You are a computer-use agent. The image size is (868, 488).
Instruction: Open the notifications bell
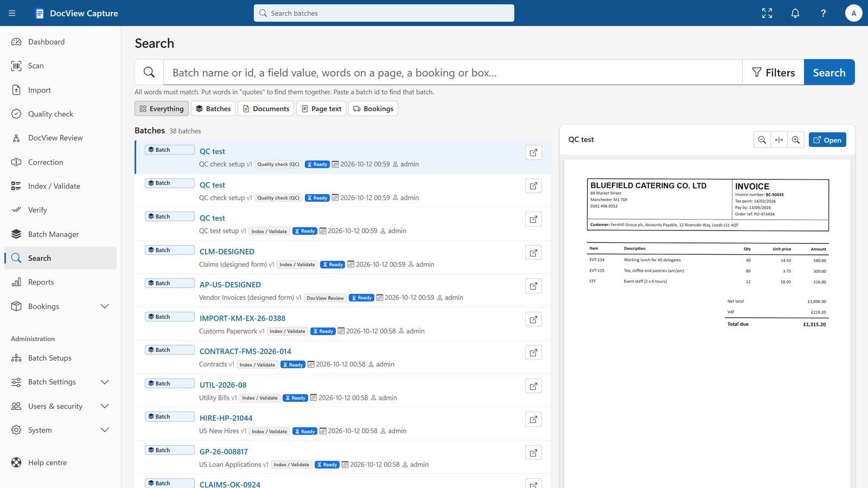click(795, 13)
